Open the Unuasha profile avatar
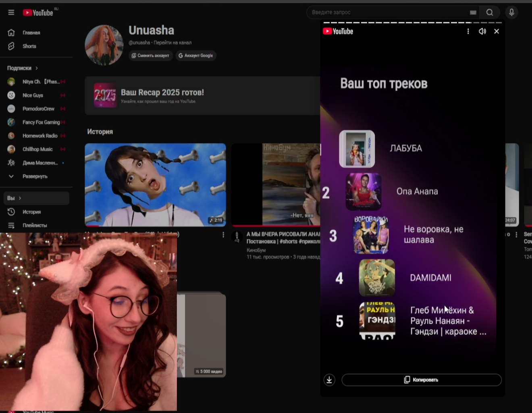 pos(104,45)
